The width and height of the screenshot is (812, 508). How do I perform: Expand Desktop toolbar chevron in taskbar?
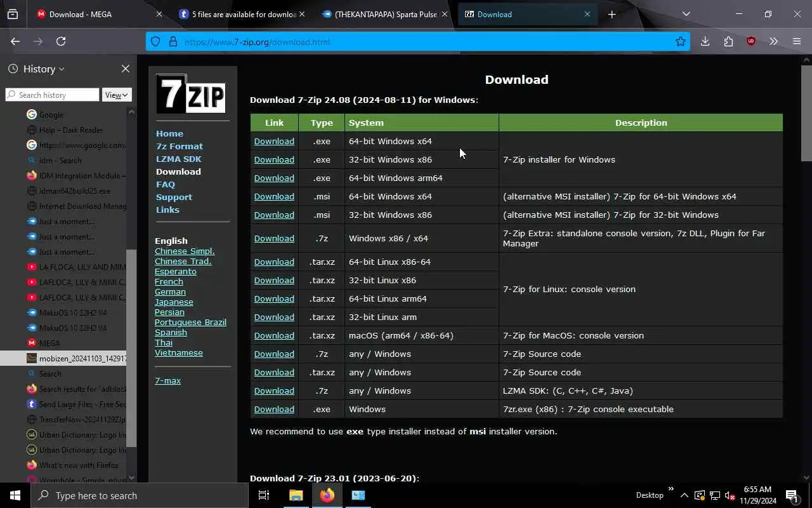coord(671,489)
